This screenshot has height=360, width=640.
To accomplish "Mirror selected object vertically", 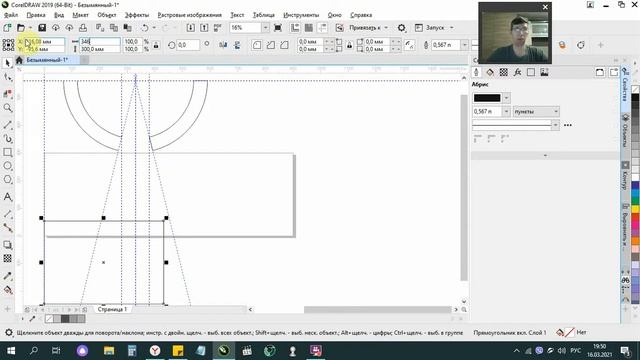I will (x=237, y=45).
